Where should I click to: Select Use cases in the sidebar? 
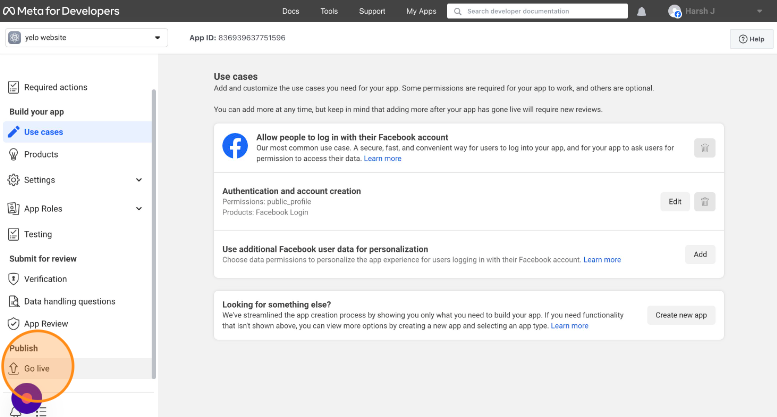[78, 132]
